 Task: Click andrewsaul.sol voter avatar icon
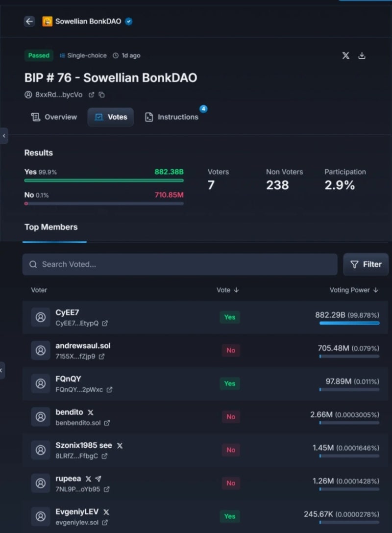point(40,351)
